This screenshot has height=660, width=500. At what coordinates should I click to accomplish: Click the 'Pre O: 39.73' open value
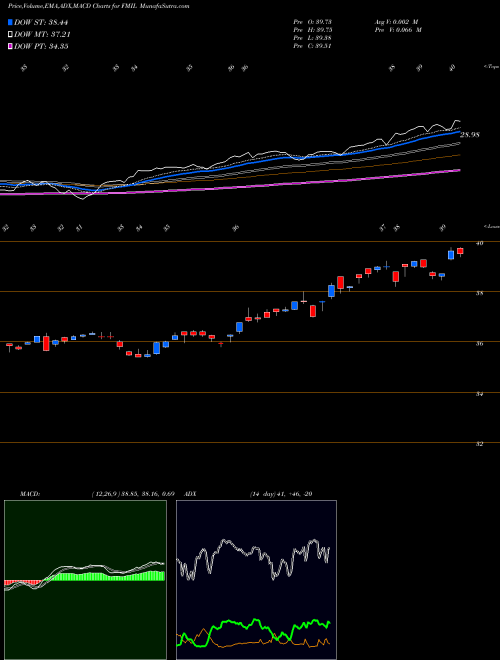click(313, 22)
